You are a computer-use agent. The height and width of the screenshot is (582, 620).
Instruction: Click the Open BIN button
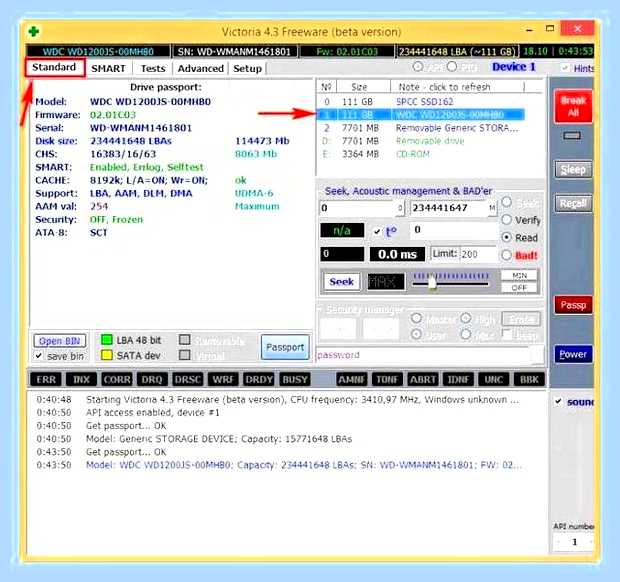coord(60,341)
